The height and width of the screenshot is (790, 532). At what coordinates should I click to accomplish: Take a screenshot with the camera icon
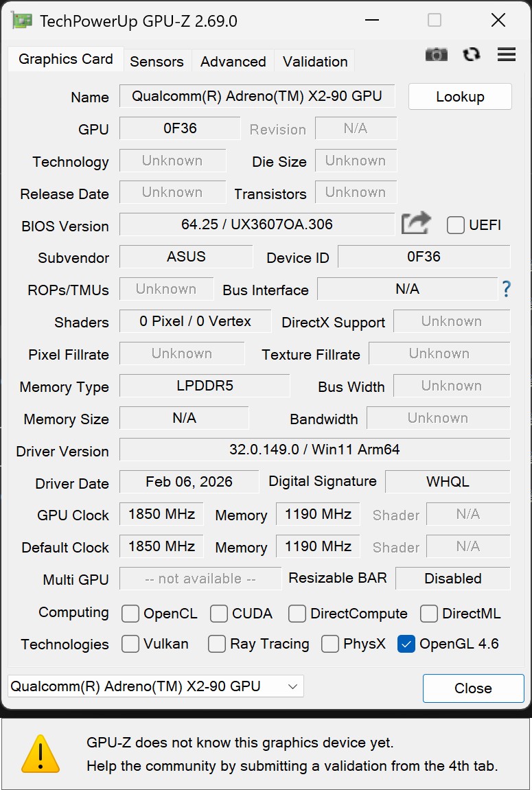click(437, 54)
